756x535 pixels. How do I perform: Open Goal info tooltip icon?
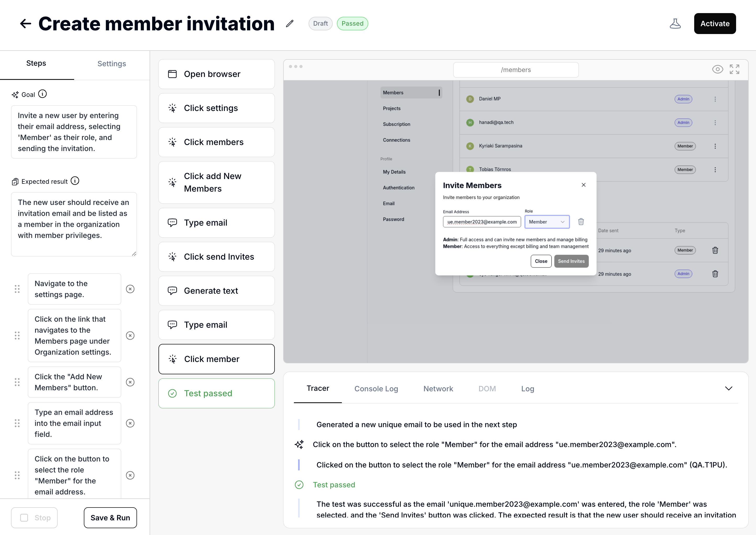(x=42, y=94)
